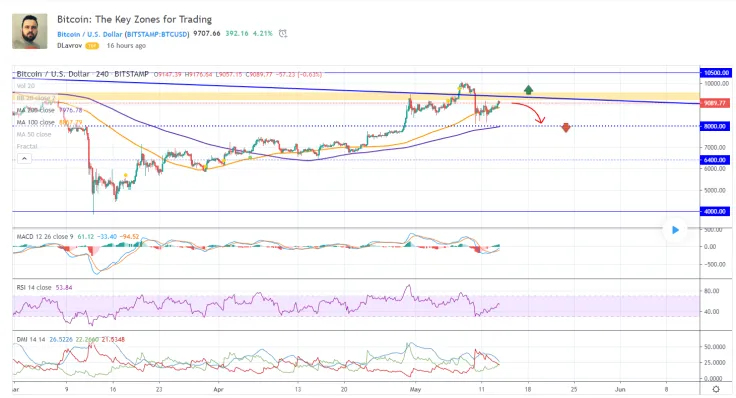The width and height of the screenshot is (736, 398).
Task: Click the alarm clock alert icon
Action: [283, 33]
